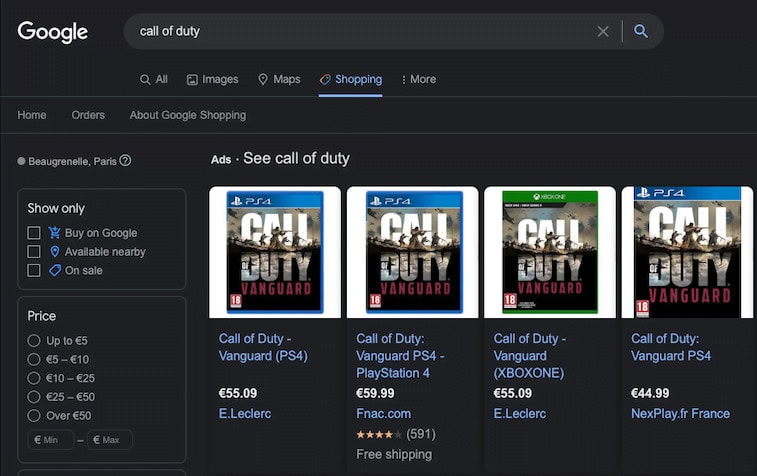
Task: Select the Shopping tab
Action: pyautogui.click(x=350, y=79)
